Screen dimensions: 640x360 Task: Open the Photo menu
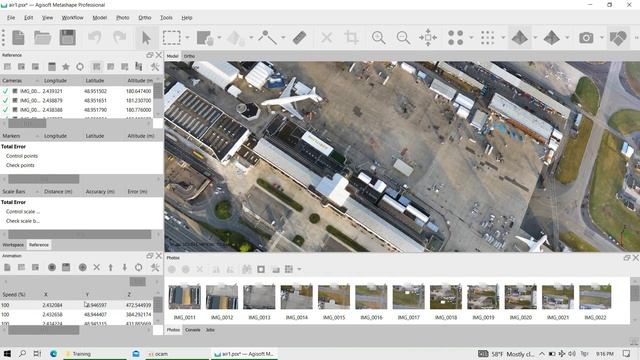(122, 18)
